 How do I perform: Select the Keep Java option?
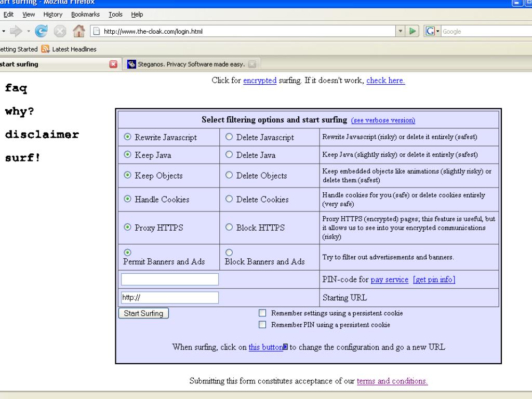[x=128, y=154]
